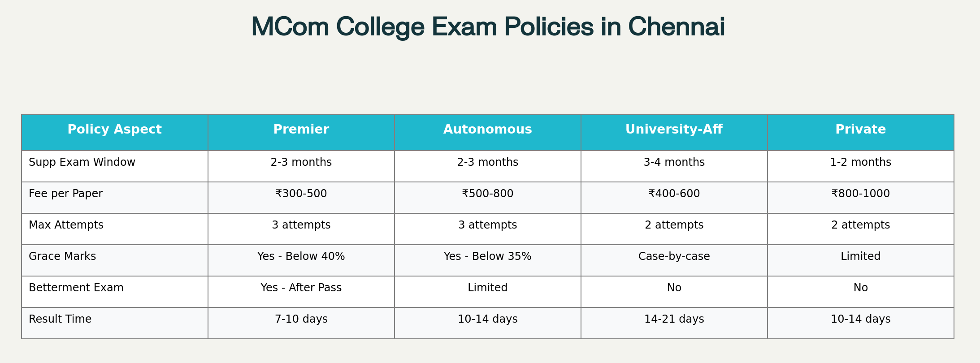This screenshot has height=363, width=980.
Task: Click the 'Case-by-case' grace marks cell
Action: [x=674, y=256]
